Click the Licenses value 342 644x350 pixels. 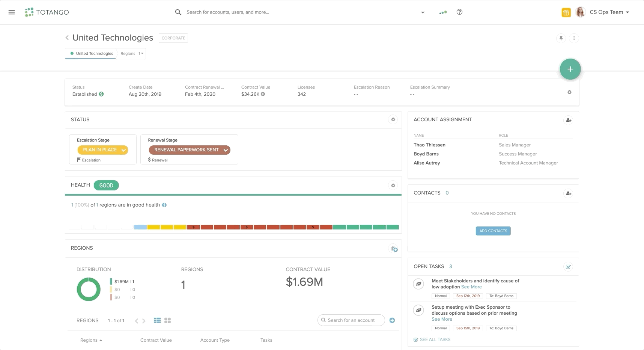click(x=302, y=94)
